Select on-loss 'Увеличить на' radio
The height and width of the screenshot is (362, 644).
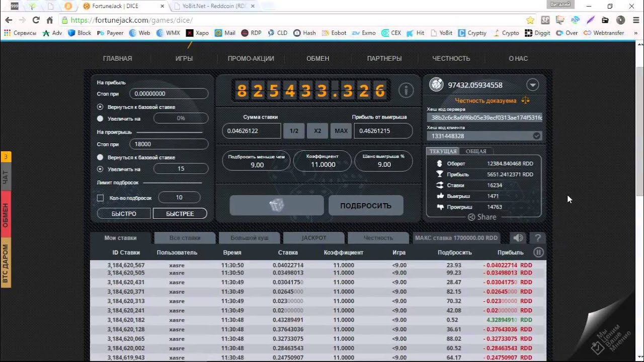[x=100, y=169]
